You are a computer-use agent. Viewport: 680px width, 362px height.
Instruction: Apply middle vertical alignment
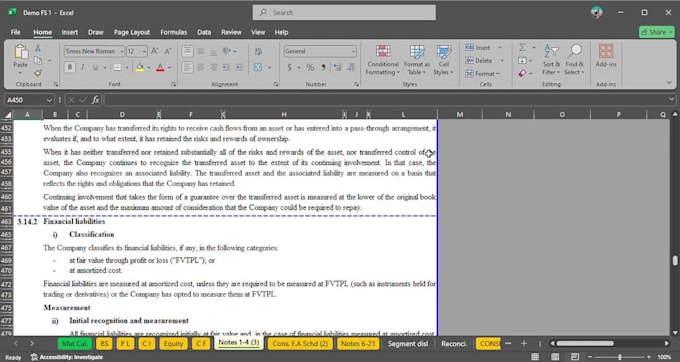point(200,51)
